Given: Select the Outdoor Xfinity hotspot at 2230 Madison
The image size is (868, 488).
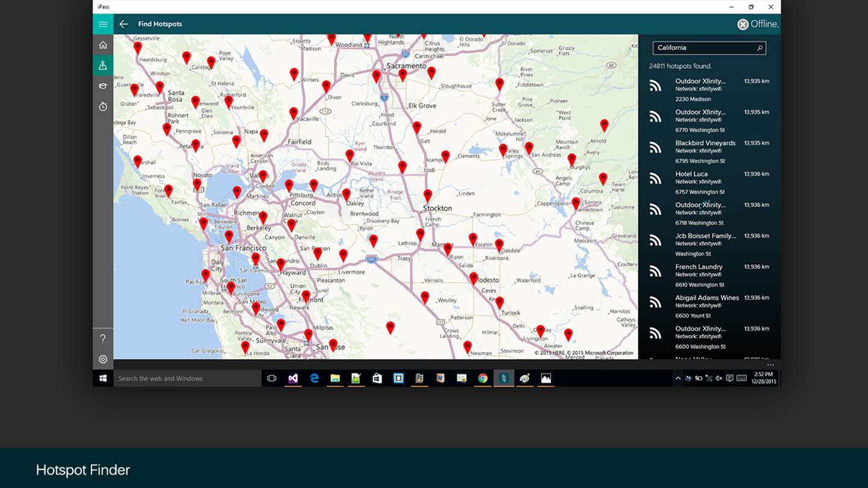Looking at the screenshot, I should tap(709, 90).
